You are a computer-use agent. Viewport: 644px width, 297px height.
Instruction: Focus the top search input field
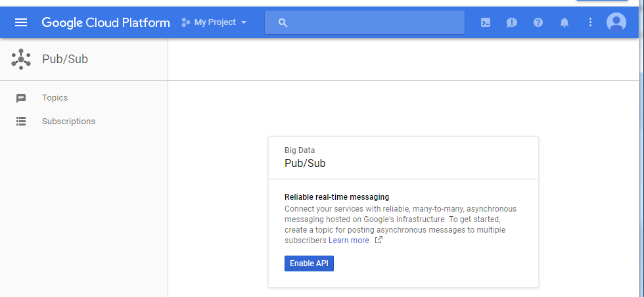coord(365,22)
